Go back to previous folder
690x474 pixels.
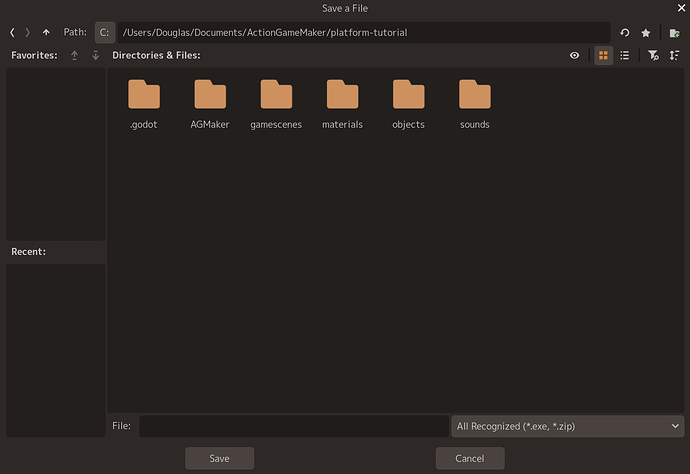point(12,33)
